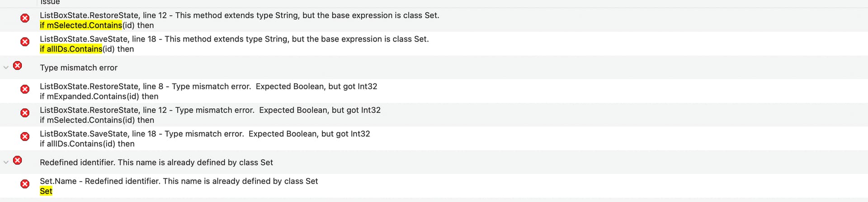Viewport: 868px width, 202px height.
Task: Click error icon for SaveState line 18 type mismatch
Action: coord(25,136)
